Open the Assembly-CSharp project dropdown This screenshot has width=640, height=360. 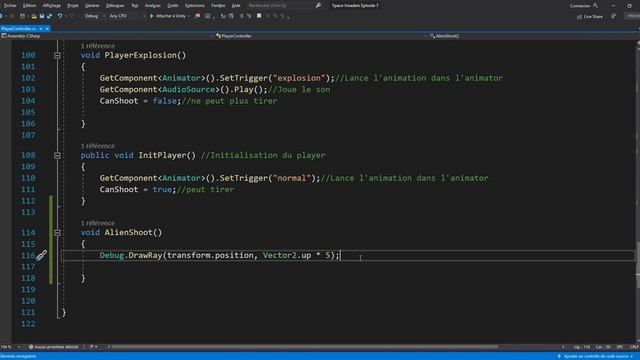point(107,36)
